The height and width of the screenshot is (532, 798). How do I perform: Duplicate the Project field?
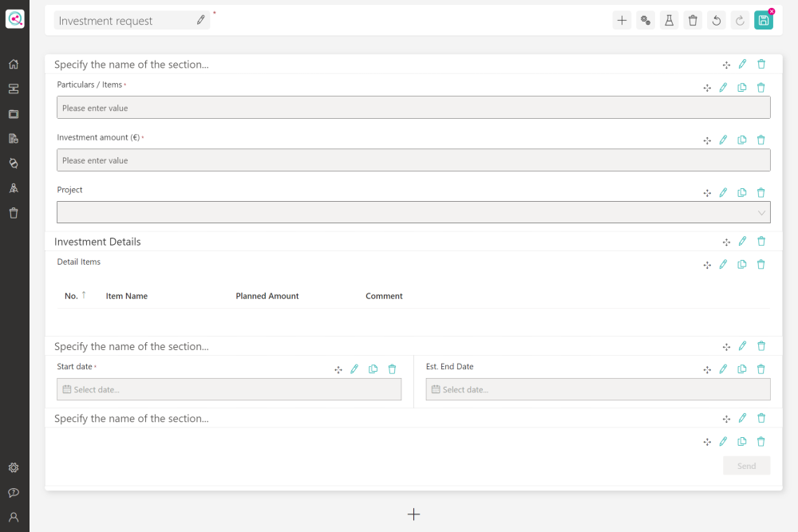[x=742, y=193]
